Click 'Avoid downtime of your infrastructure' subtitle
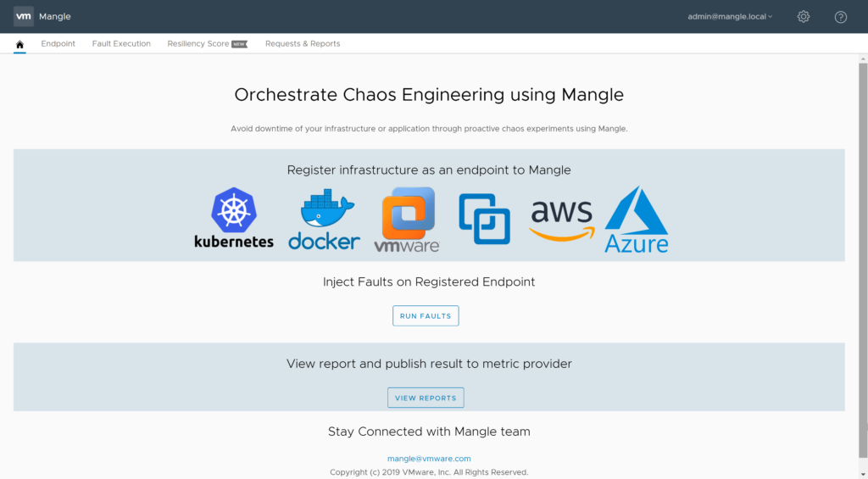868x479 pixels. tap(429, 129)
